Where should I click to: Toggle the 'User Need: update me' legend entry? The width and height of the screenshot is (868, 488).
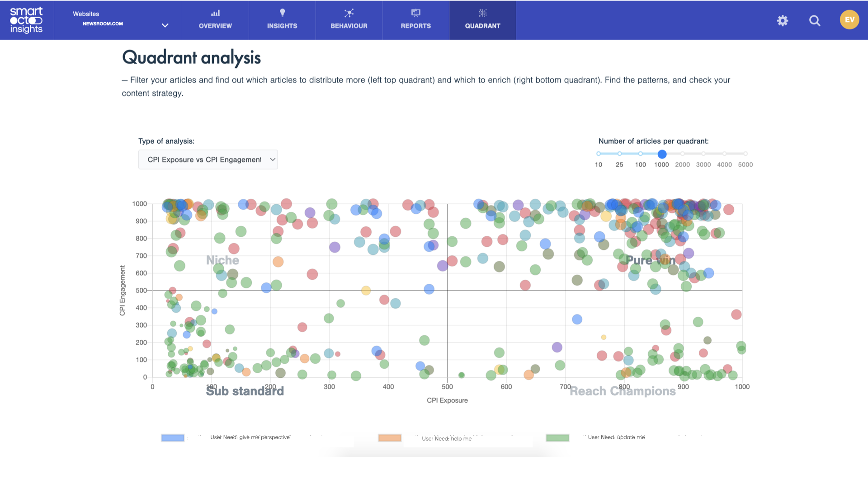[x=557, y=437]
